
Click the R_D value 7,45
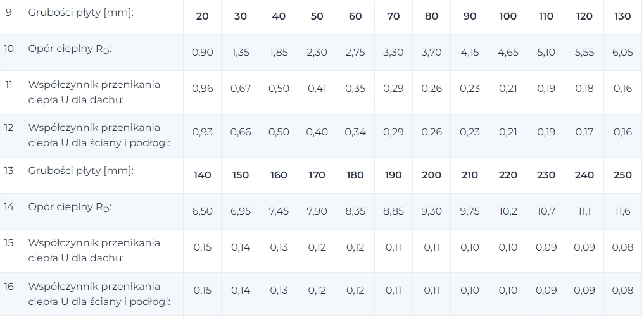click(279, 211)
